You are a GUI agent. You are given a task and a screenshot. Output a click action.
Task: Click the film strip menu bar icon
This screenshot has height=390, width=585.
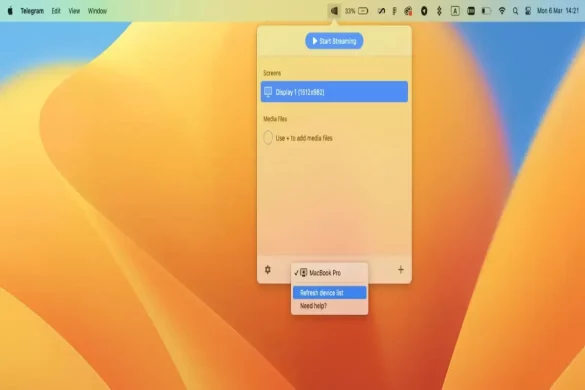pos(471,11)
